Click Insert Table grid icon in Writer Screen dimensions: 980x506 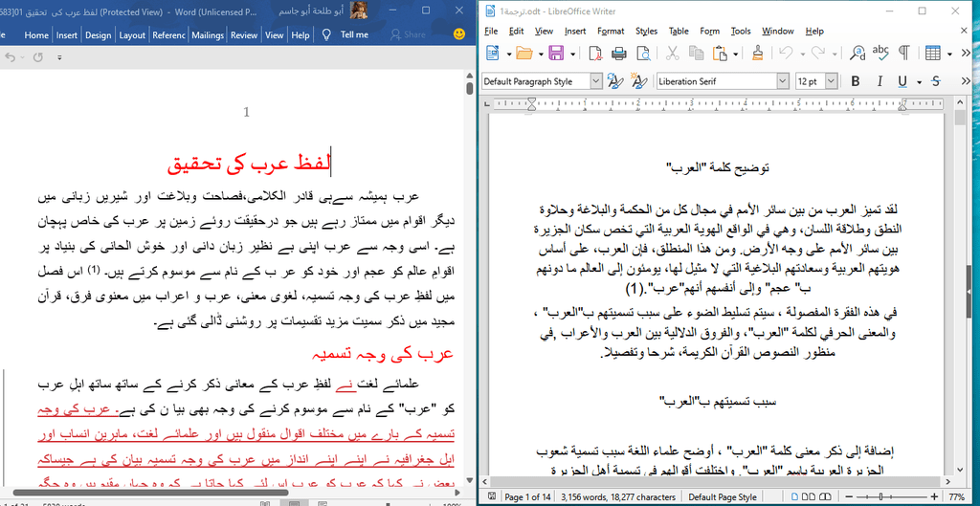(933, 54)
